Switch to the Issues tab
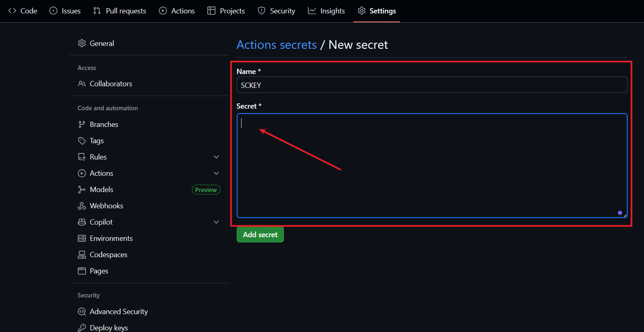 [x=65, y=11]
